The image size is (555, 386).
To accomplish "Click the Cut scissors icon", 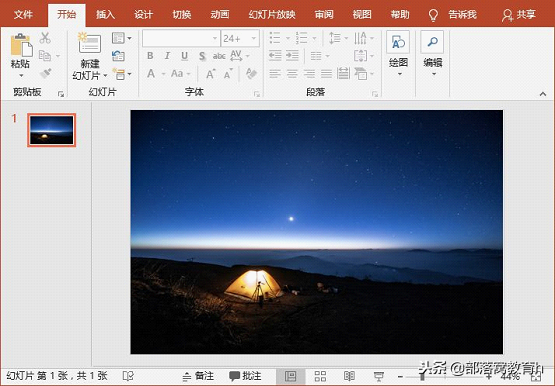I will pyautogui.click(x=45, y=38).
